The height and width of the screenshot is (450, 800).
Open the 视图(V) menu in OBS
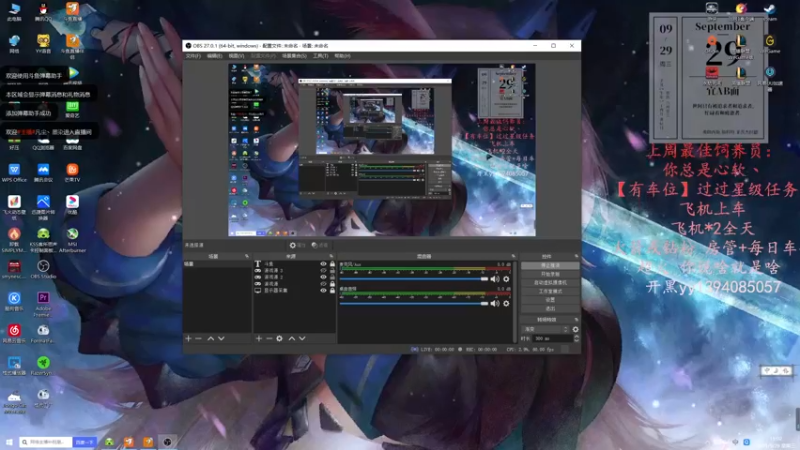[236, 56]
